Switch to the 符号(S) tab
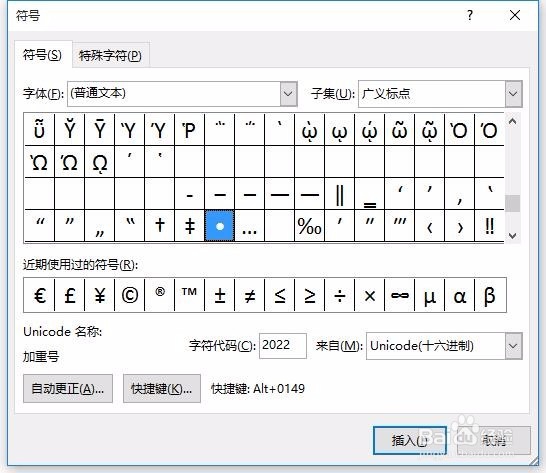The height and width of the screenshot is (473, 546). click(42, 55)
